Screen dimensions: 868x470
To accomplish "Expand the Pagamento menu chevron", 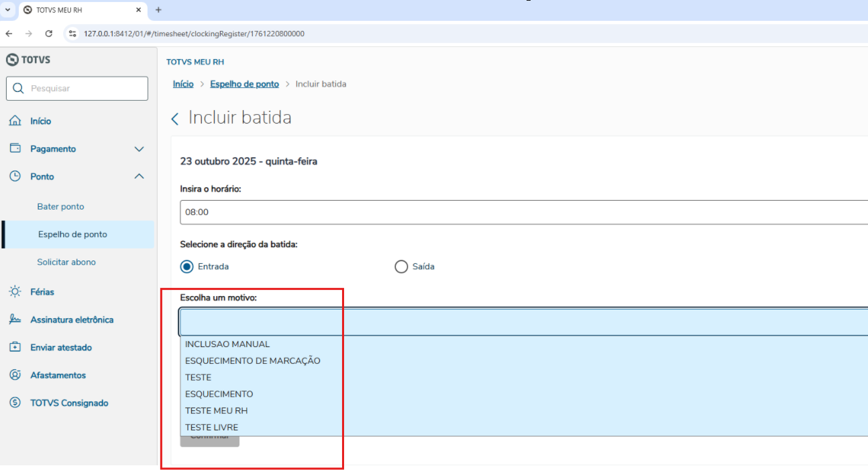I will click(139, 149).
